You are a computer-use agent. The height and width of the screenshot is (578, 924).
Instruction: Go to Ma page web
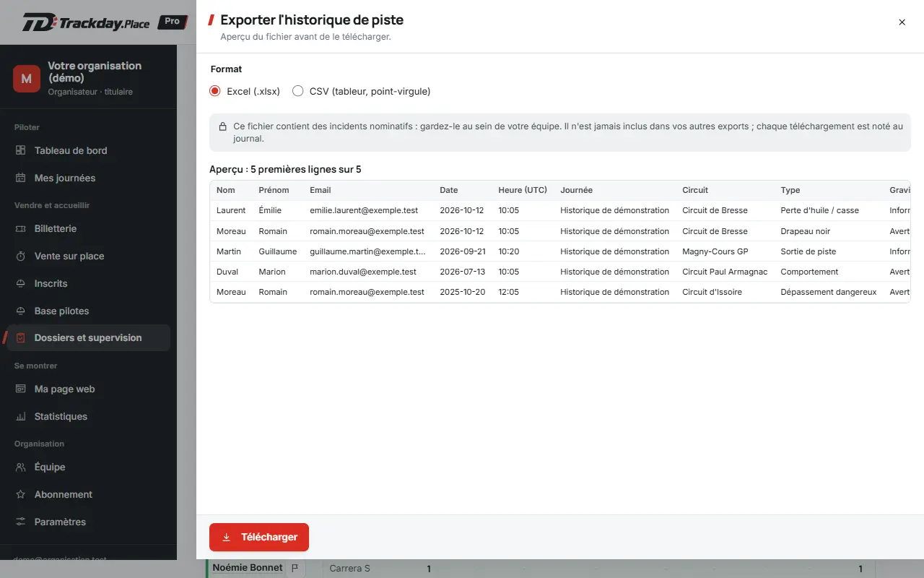pyautogui.click(x=88, y=389)
